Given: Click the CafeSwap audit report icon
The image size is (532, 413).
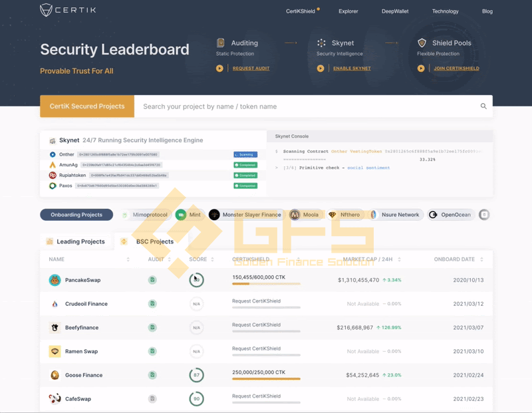Looking at the screenshot, I should pyautogui.click(x=152, y=399).
